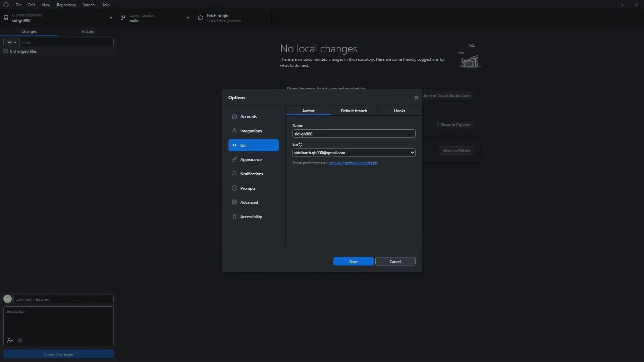This screenshot has height=362, width=644.
Task: Open Accessibility settings section
Action: (253, 217)
